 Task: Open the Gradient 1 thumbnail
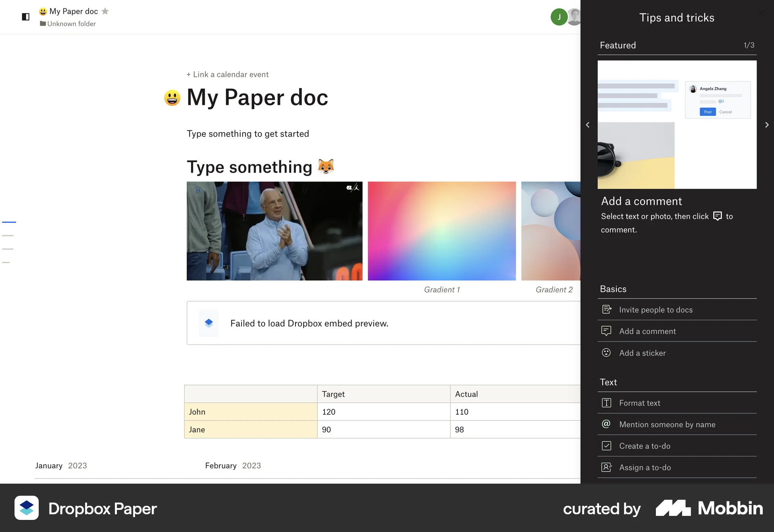pyautogui.click(x=441, y=231)
